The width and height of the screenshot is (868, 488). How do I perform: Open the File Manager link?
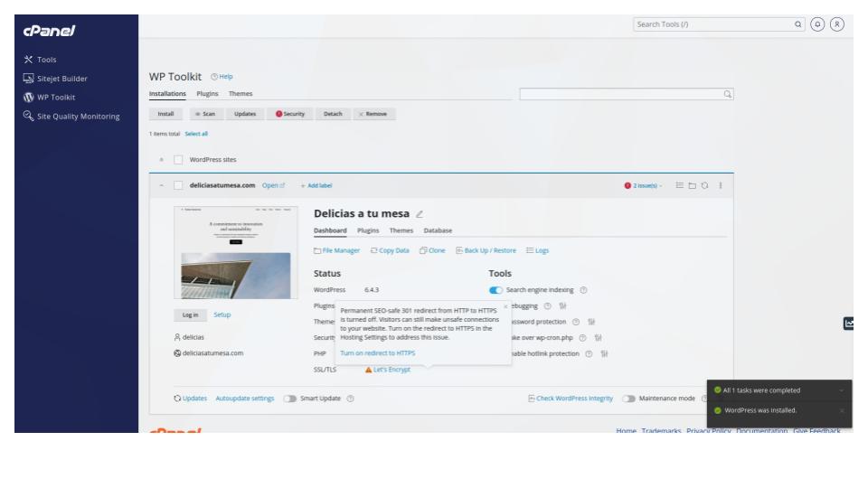pos(336,250)
